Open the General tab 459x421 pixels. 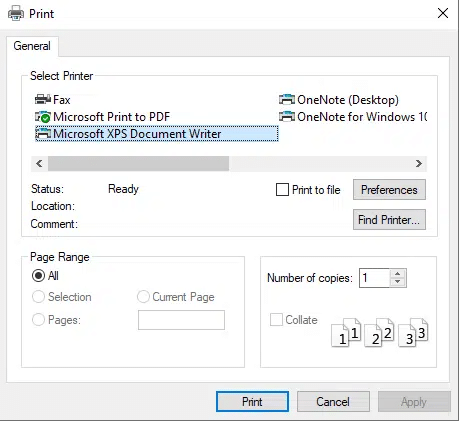coord(32,46)
